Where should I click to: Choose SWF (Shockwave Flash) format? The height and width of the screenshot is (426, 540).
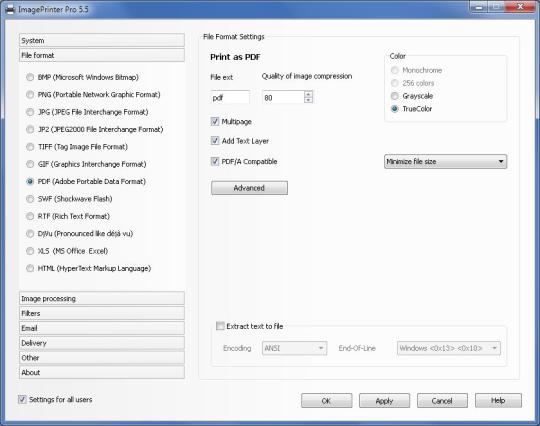[x=30, y=199]
